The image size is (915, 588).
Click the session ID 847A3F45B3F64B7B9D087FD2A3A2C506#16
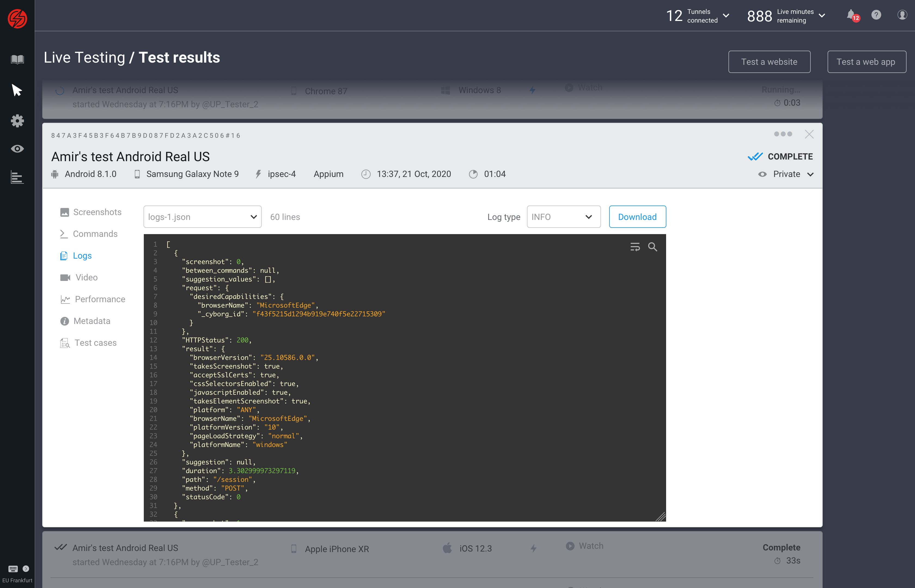(145, 136)
